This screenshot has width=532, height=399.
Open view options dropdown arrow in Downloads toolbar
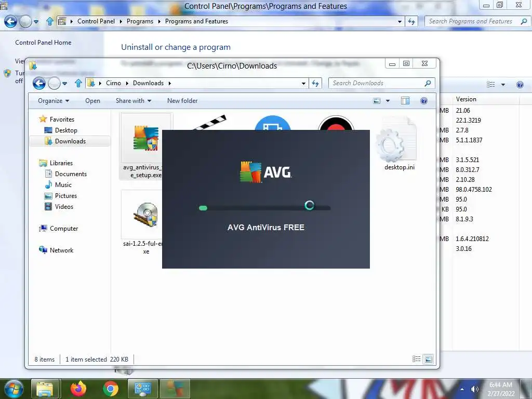pyautogui.click(x=388, y=101)
